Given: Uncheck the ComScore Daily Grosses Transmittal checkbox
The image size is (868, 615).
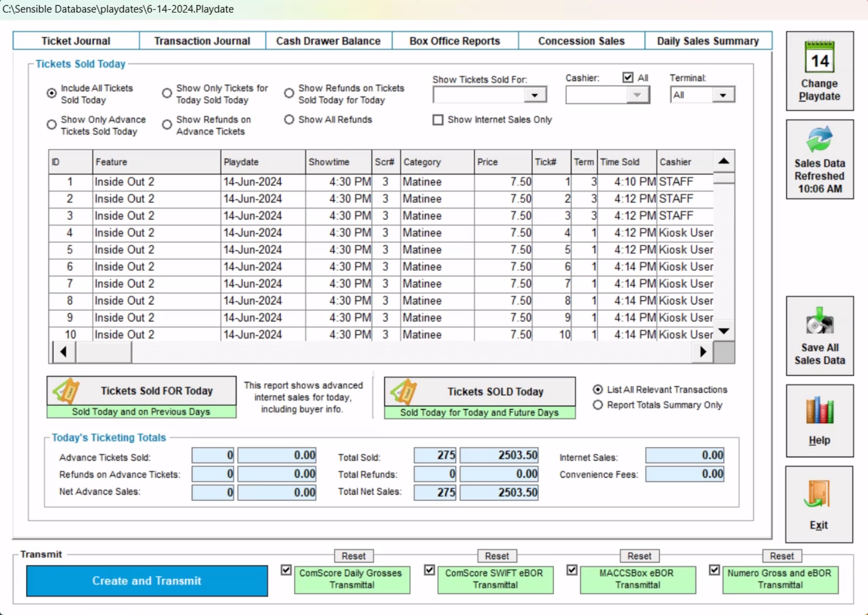Looking at the screenshot, I should coord(286,570).
